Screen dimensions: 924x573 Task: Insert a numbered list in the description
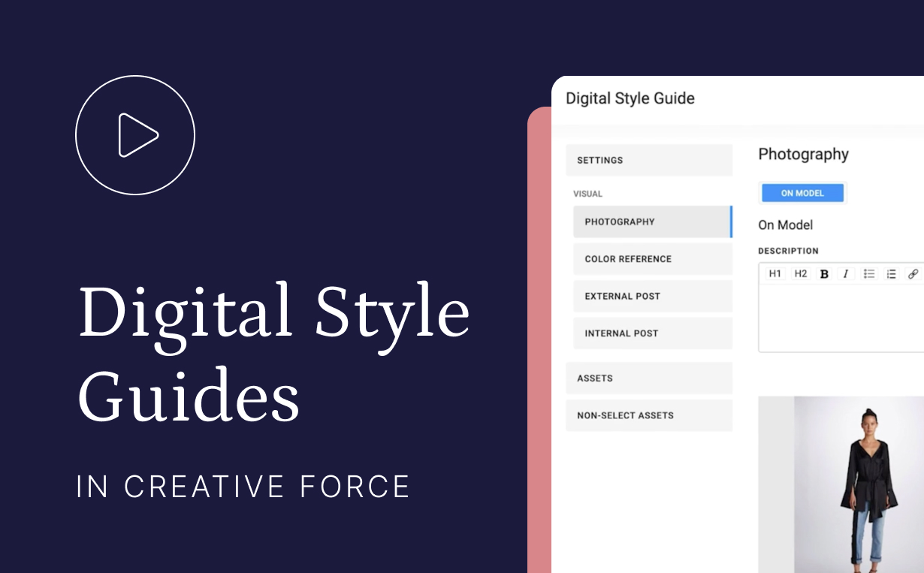pyautogui.click(x=891, y=273)
